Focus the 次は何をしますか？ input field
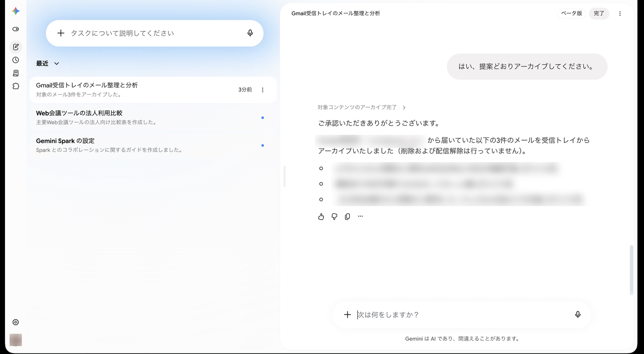 (461, 314)
